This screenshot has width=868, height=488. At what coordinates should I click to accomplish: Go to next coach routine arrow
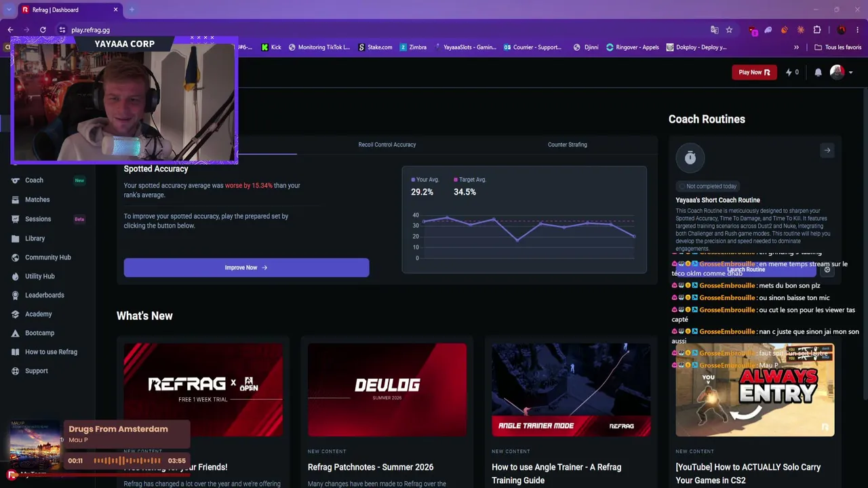(827, 150)
